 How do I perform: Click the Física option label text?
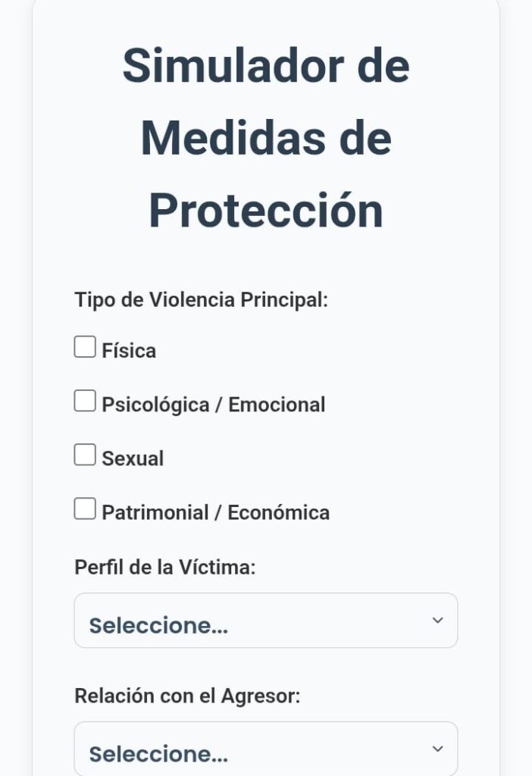click(129, 351)
